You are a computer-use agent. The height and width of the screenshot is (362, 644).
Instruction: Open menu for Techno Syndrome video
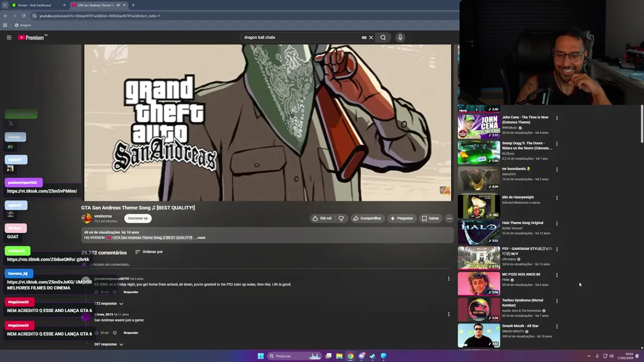click(556, 301)
